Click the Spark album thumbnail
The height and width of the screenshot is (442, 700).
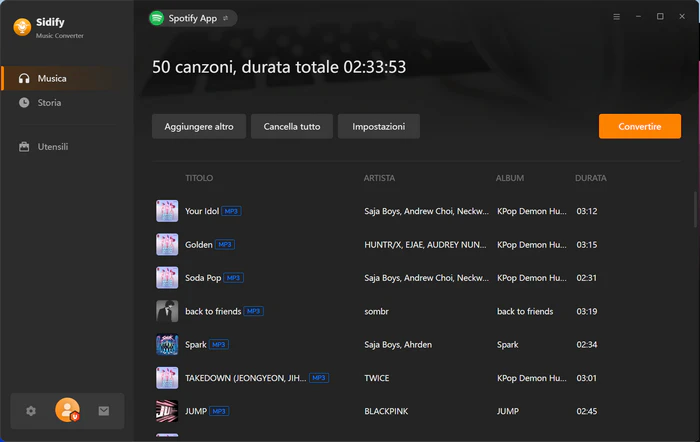pyautogui.click(x=167, y=345)
